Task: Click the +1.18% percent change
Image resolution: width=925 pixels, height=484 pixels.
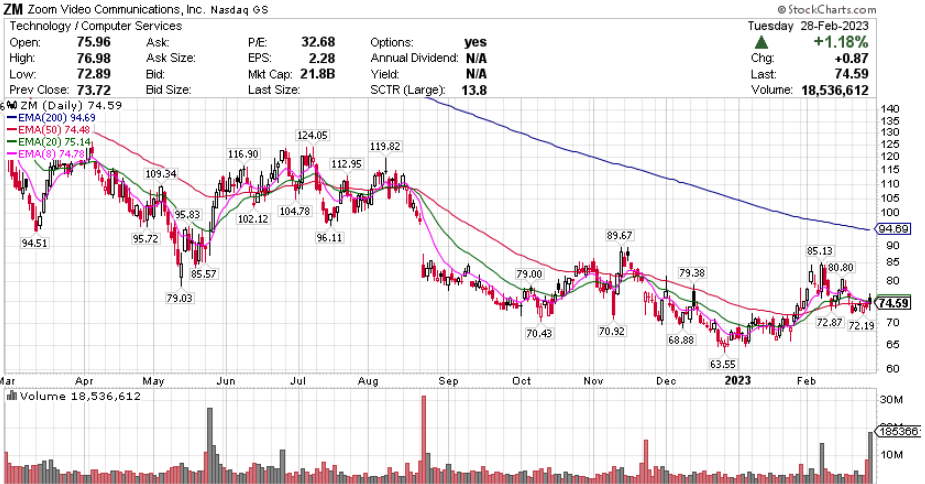Action: tap(841, 42)
